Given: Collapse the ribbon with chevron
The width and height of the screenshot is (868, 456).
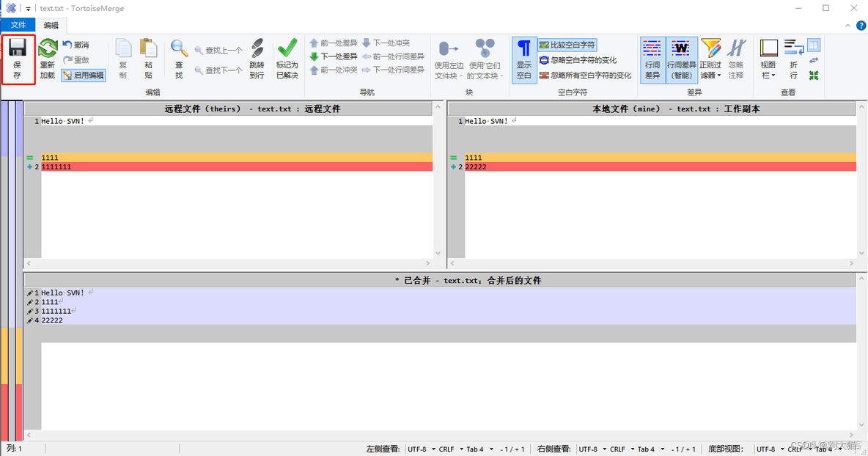Looking at the screenshot, I should tap(847, 26).
